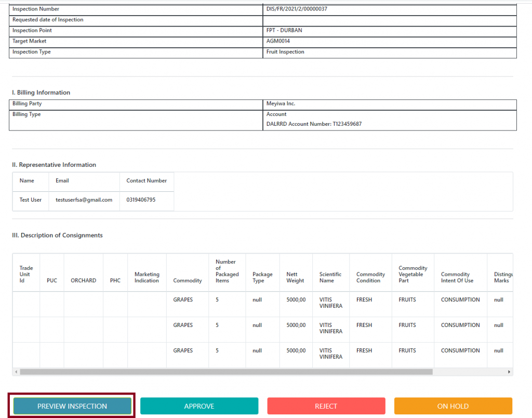Select GRAPES in the first consignment row

(183, 300)
